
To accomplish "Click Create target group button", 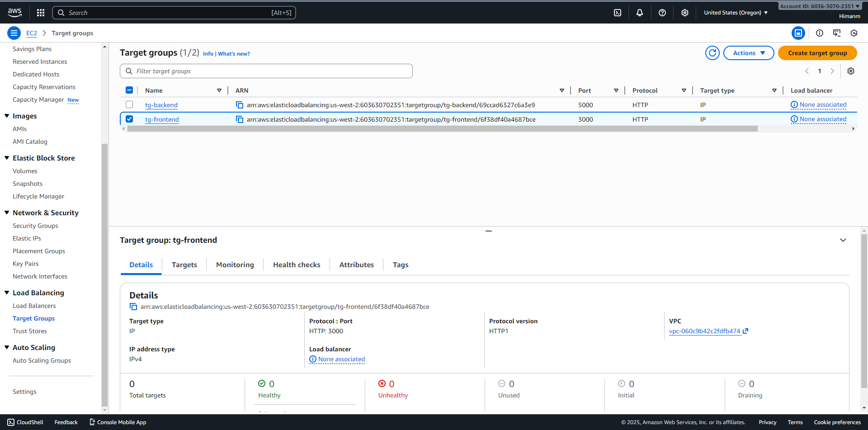I will pos(817,53).
